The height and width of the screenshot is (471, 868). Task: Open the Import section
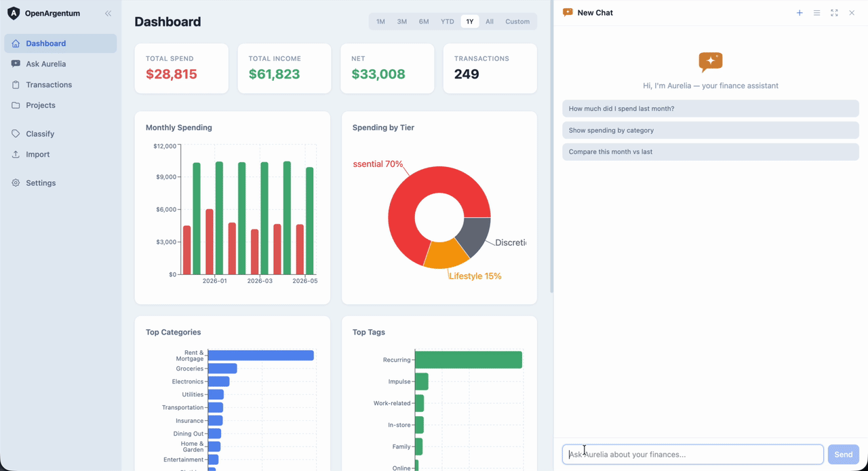(60, 154)
